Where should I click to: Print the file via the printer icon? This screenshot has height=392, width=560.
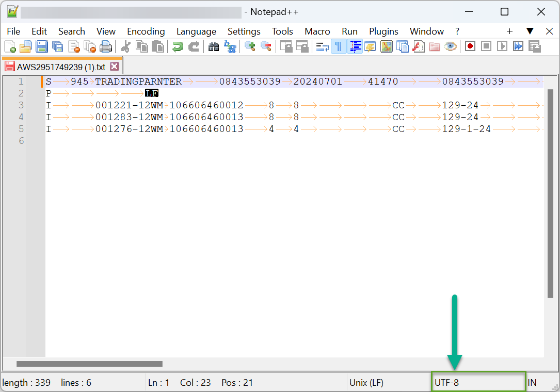[x=107, y=46]
